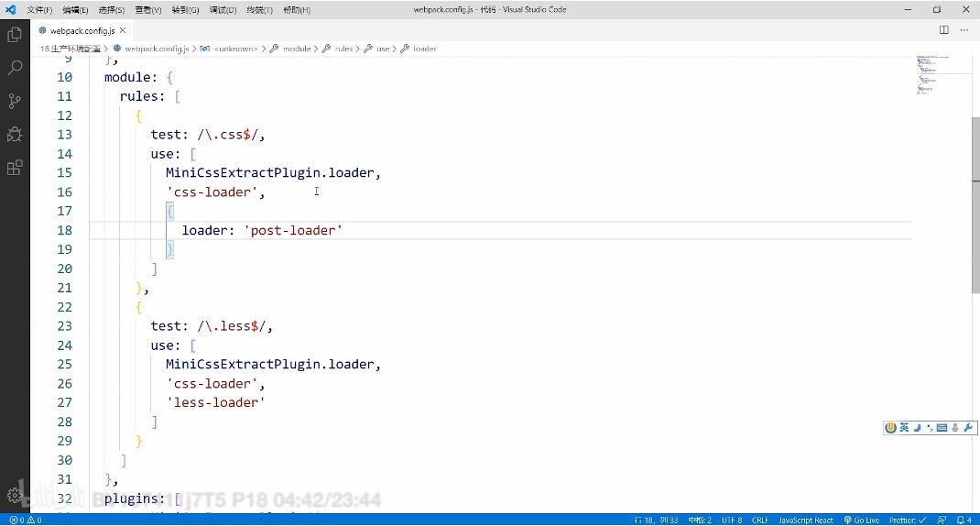Viewport: 980px width, 526px height.
Task: Click line number 25 in gutter
Action: pos(64,364)
